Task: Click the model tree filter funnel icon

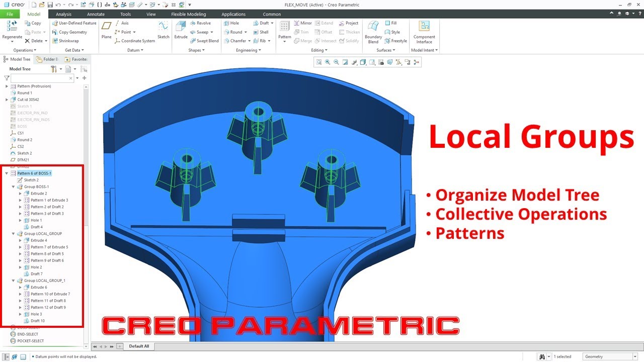Action: tap(7, 78)
